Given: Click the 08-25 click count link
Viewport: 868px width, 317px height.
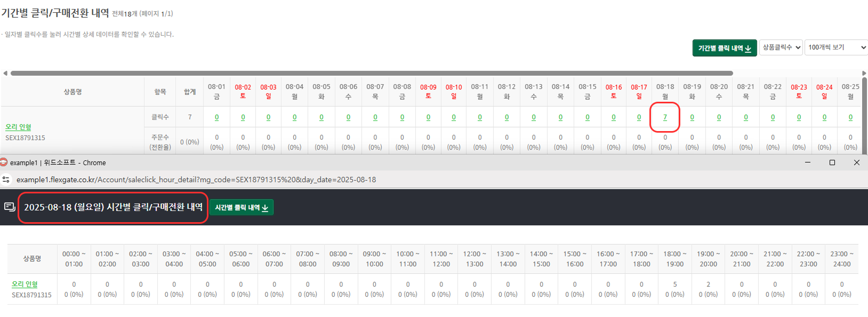Looking at the screenshot, I should pyautogui.click(x=850, y=117).
